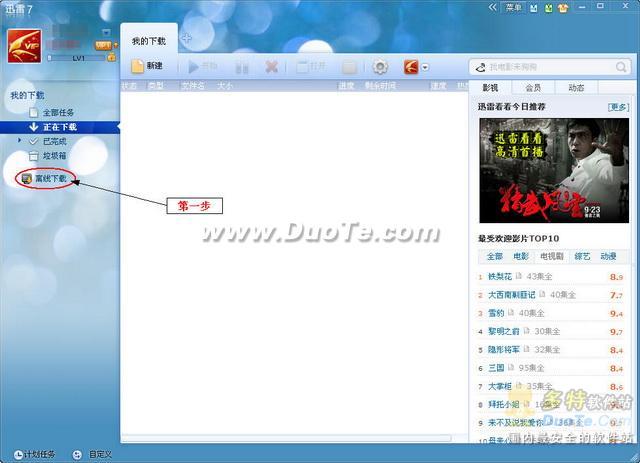Viewport: 640px width, 463px height.
Task: Select the 动漫 filter in TOP10
Action: [x=608, y=256]
